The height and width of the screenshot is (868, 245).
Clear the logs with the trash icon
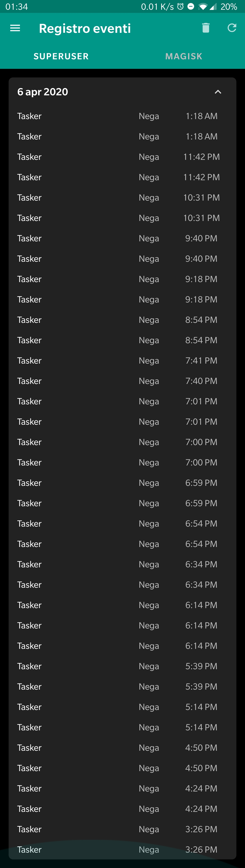coord(206,28)
